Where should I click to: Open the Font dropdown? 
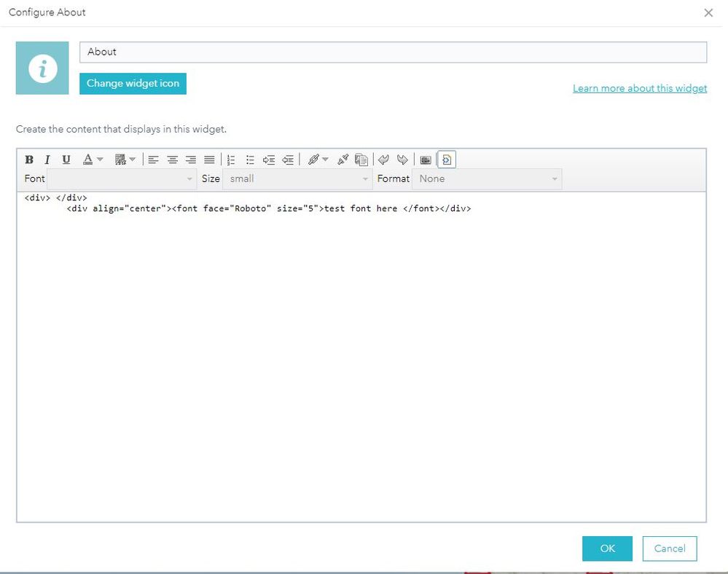click(122, 179)
